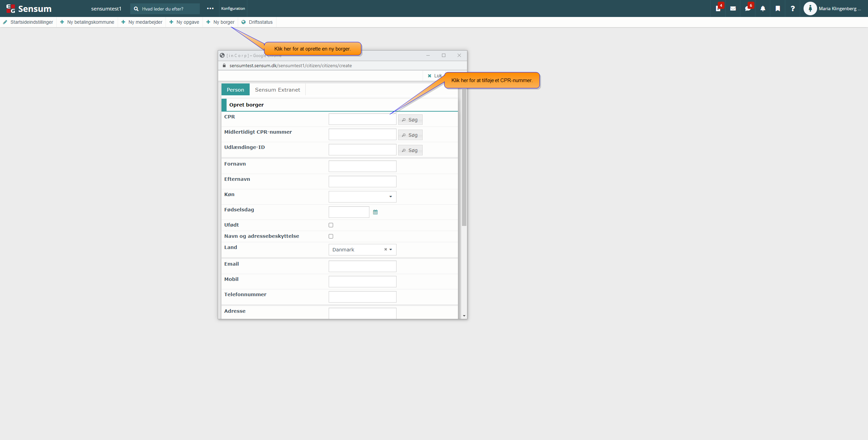The image size is (868, 440).
Task: Clear Danmark selection with the x
Action: [385, 249]
